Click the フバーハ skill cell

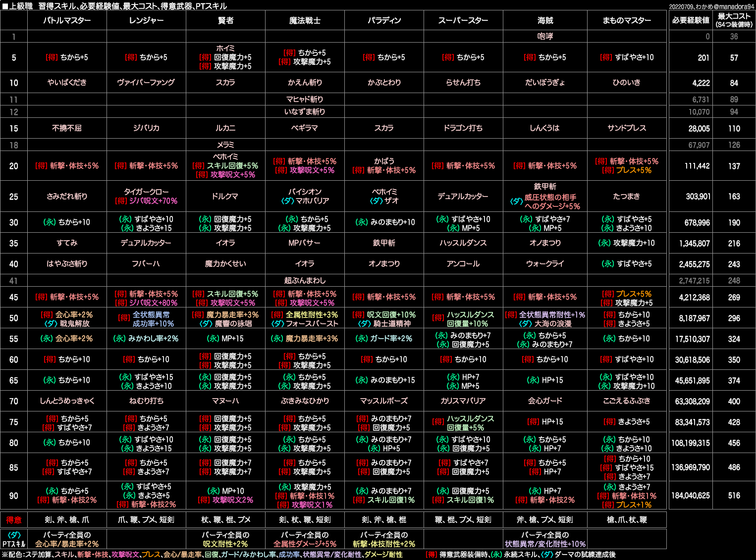click(146, 264)
